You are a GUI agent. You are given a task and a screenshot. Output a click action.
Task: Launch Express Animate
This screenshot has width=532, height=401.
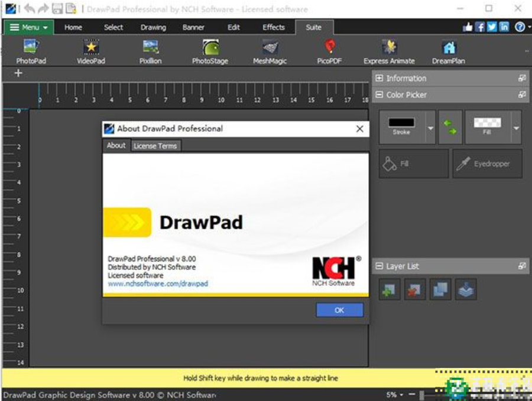point(389,52)
